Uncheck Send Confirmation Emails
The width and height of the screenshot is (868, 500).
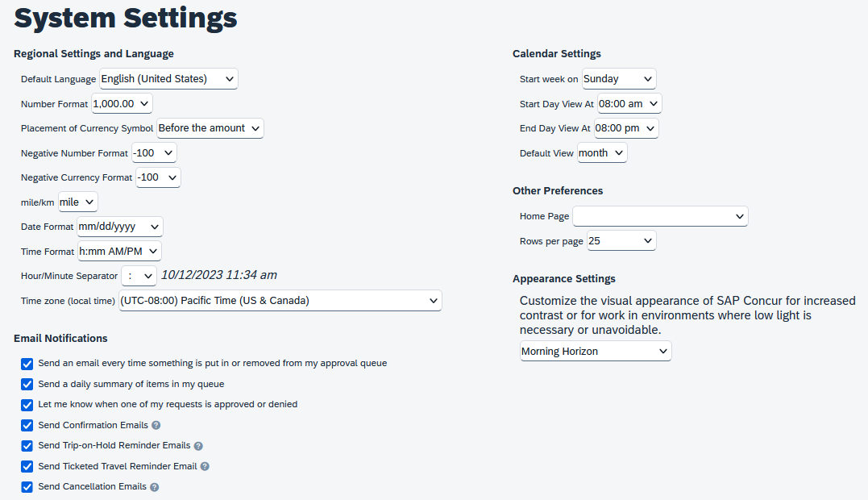point(27,425)
